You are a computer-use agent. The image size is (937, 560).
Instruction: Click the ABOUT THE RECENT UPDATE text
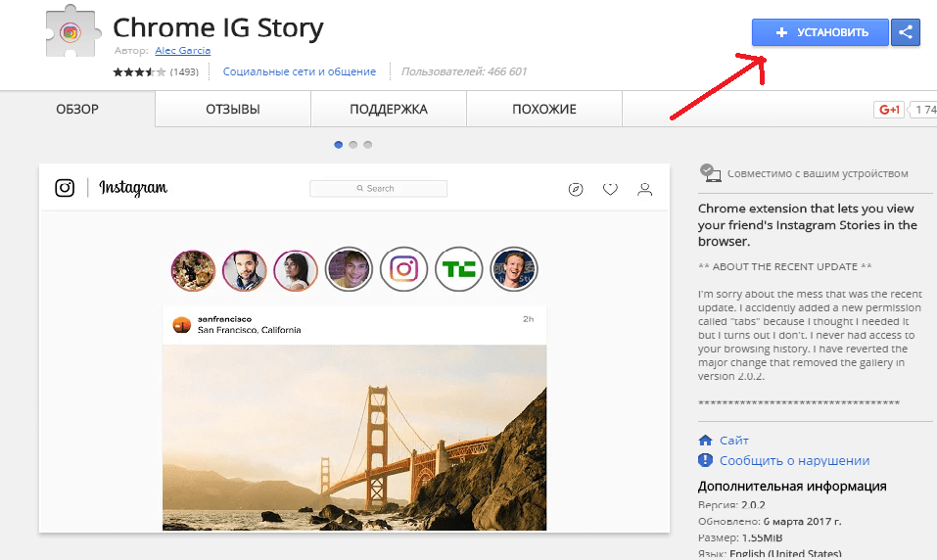784,266
